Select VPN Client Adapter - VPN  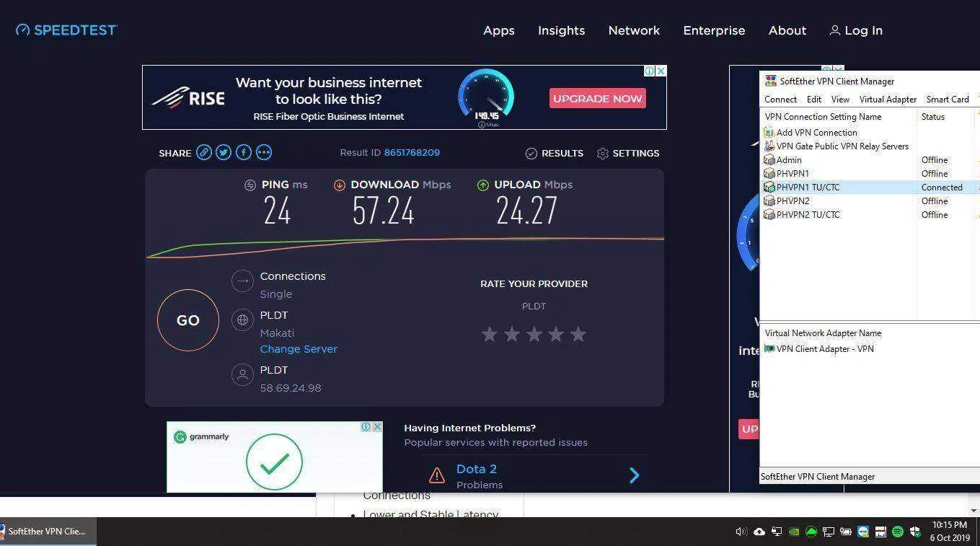(818, 349)
